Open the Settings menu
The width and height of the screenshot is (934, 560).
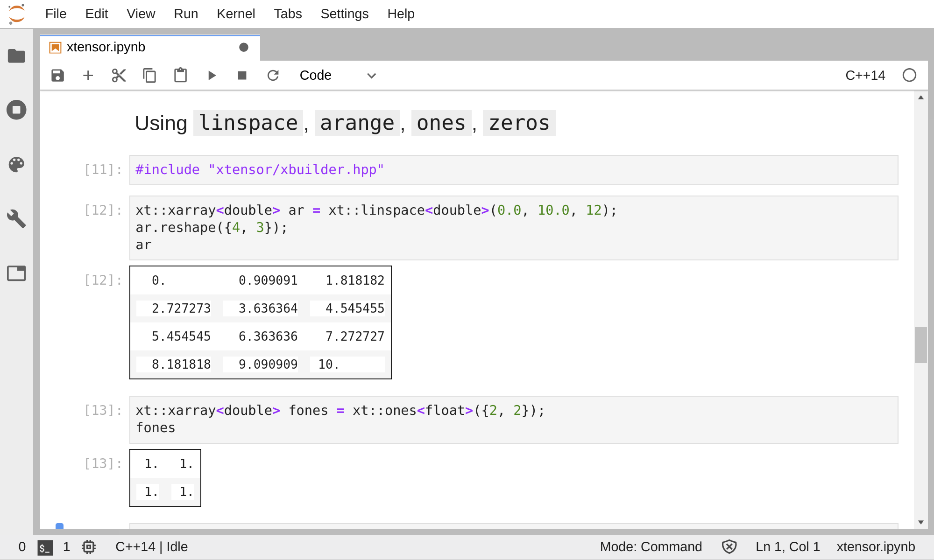pyautogui.click(x=344, y=14)
